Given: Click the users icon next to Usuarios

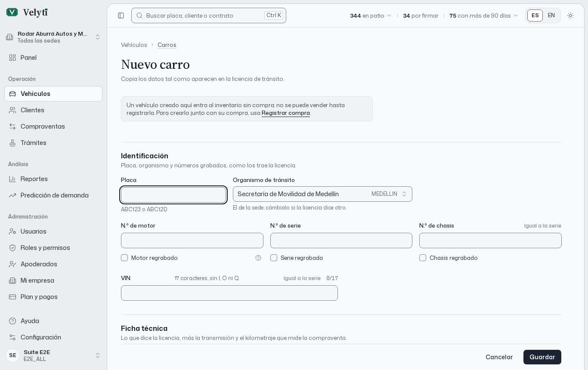Looking at the screenshot, I should (x=12, y=231).
